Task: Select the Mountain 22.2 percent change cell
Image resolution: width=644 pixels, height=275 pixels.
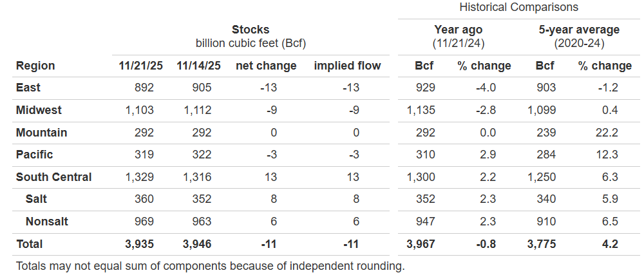Action: coord(607,133)
